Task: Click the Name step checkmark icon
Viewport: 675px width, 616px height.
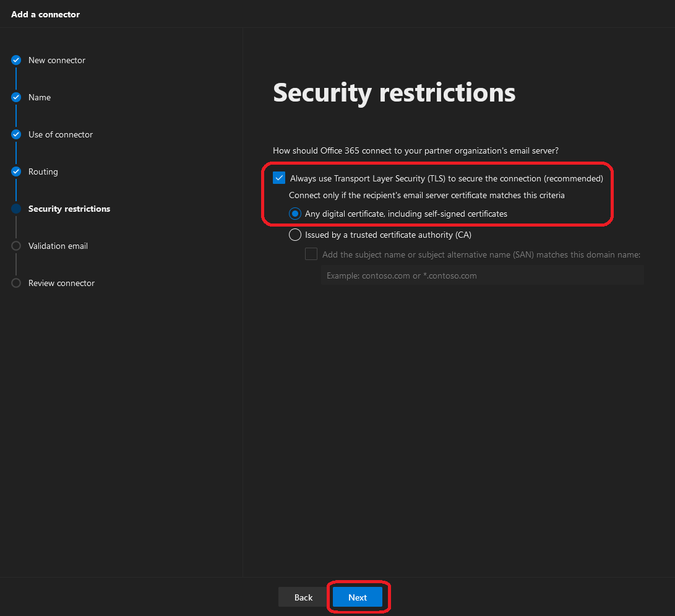Action: coord(16,97)
